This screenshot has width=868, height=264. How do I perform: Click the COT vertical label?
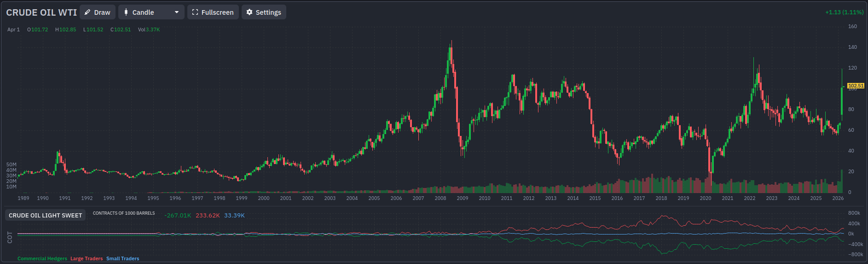(10, 237)
